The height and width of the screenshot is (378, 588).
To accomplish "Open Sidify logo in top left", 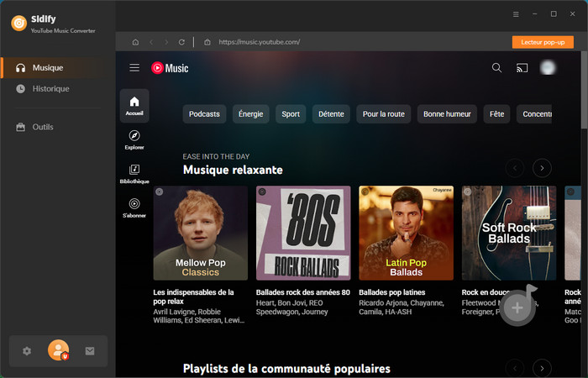I will [x=19, y=24].
